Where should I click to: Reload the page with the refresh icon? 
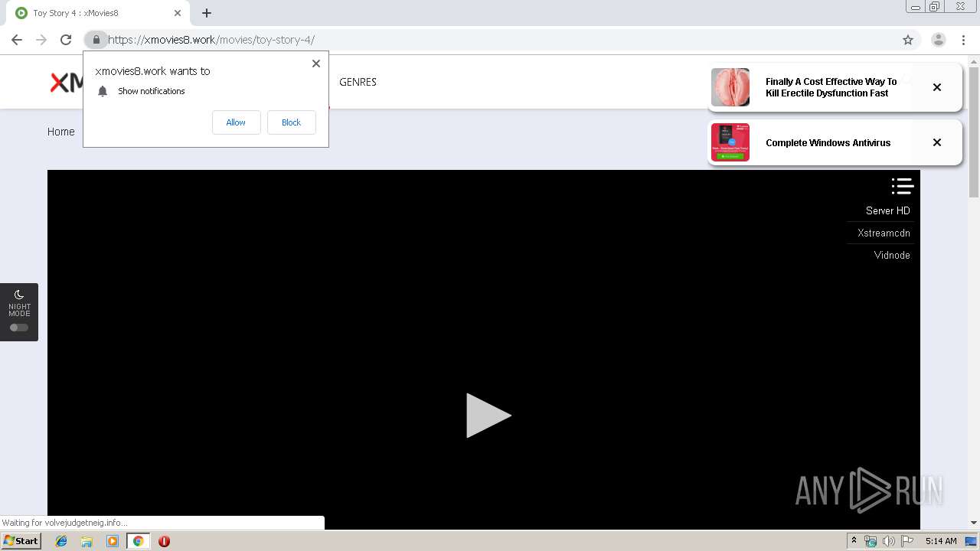pos(66,40)
